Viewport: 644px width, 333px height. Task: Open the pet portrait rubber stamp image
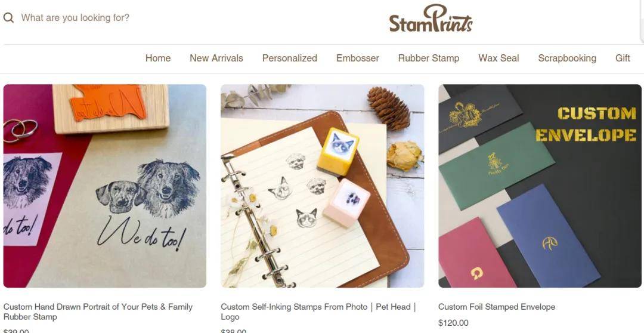click(105, 186)
